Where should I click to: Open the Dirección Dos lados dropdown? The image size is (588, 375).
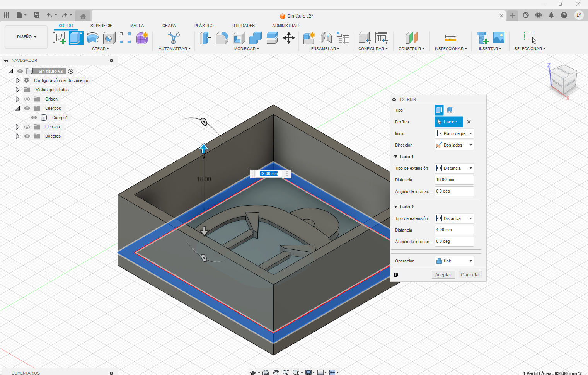[x=454, y=145]
